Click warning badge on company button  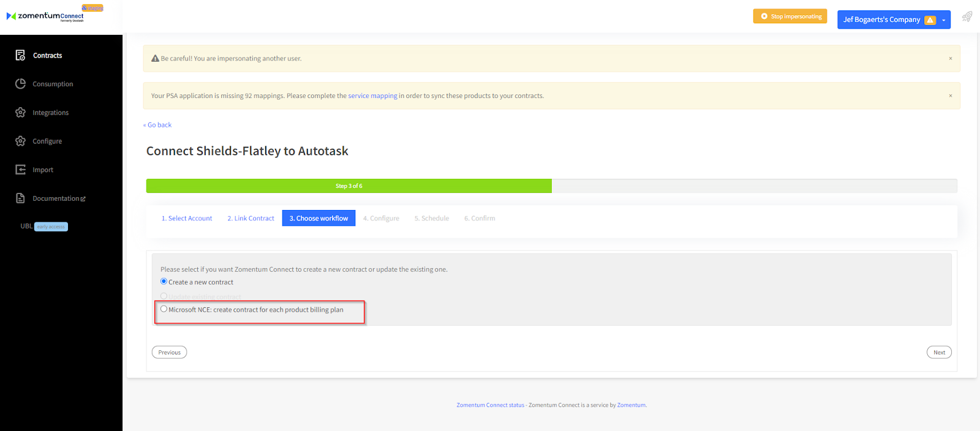930,20
